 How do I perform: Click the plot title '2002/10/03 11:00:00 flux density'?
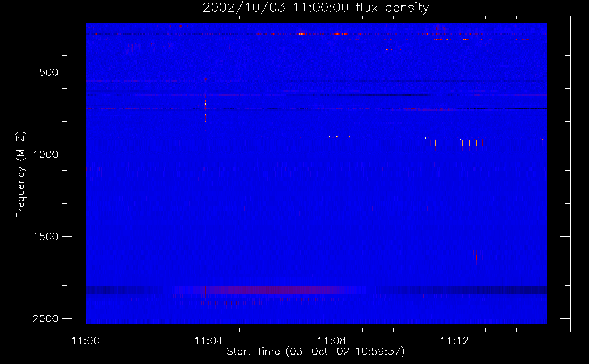[x=316, y=7]
